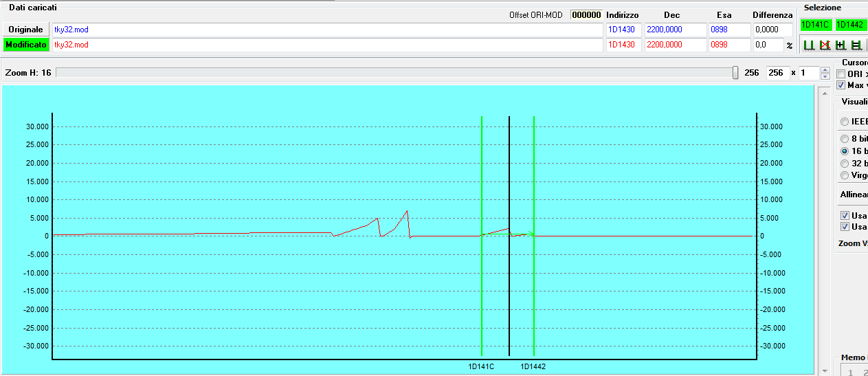Image resolution: width=868 pixels, height=376 pixels.
Task: Click the black cursor line in graph
Action: point(509,172)
